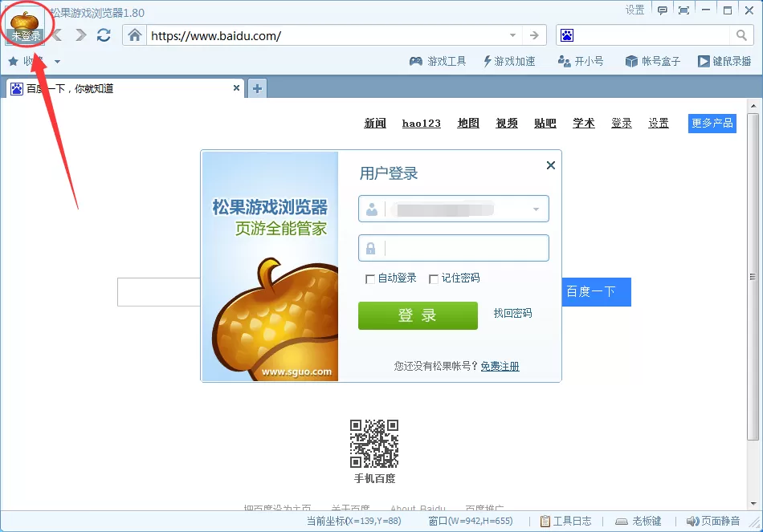Screen dimensions: 763x532
Task: Open the 游戏工具 game tools item
Action: coord(438,61)
